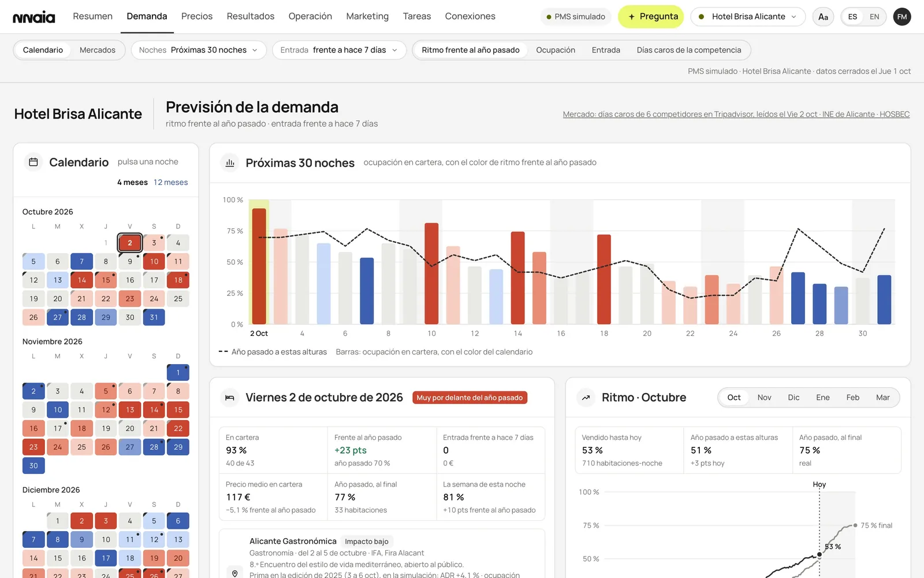Click the bed icon beside Viernes 2 de octubre
Image resolution: width=924 pixels, height=578 pixels.
[230, 398]
